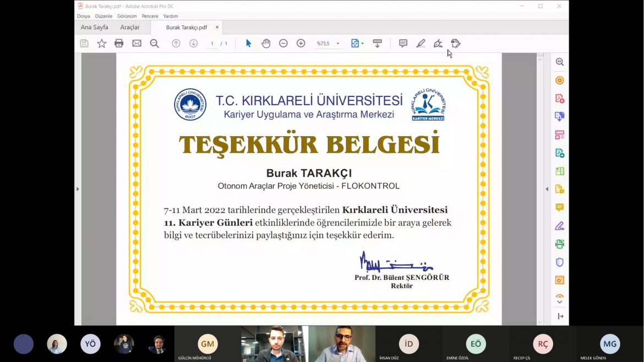Click the Save file icon in toolbar
The height and width of the screenshot is (362, 644).
[x=84, y=43]
